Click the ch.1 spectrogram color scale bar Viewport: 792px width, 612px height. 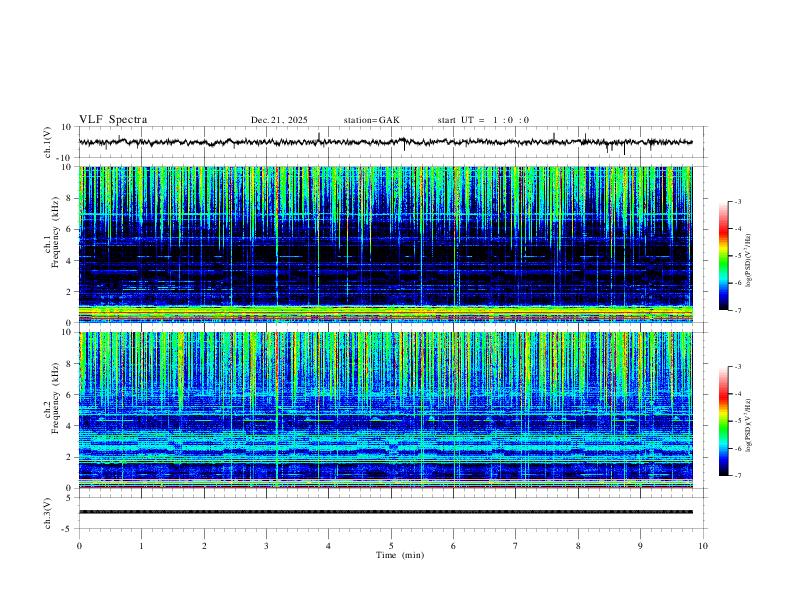(x=723, y=256)
